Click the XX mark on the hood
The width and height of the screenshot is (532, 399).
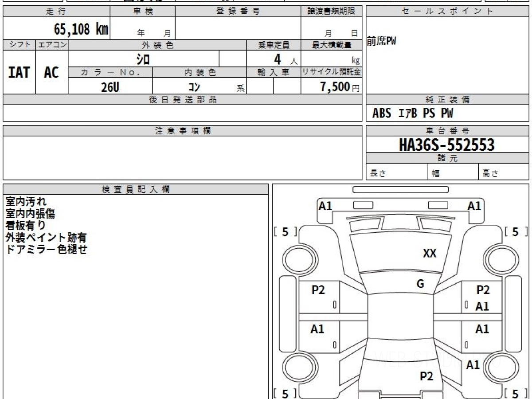[x=430, y=254]
